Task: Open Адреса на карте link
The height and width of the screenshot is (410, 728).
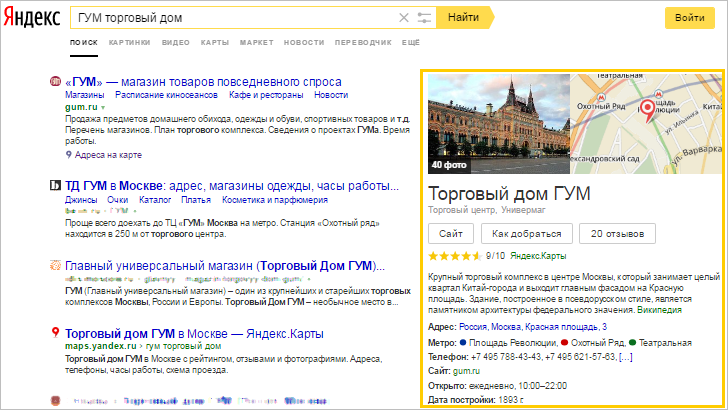Action: (108, 155)
